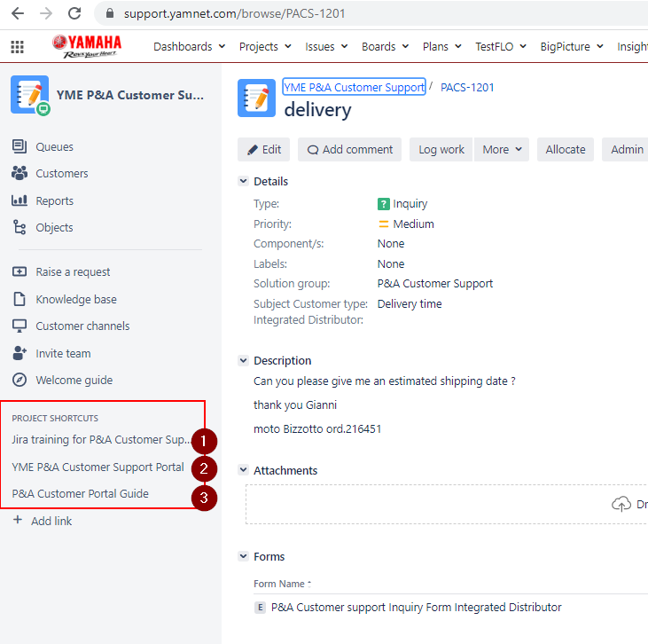Click the Edit button

coord(263,149)
